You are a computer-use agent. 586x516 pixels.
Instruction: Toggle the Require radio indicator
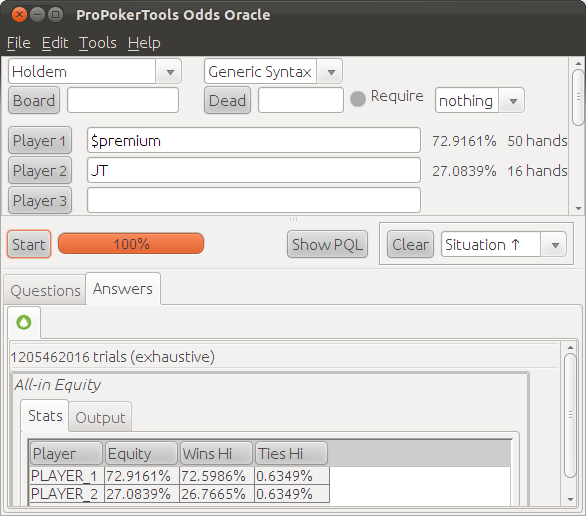(x=358, y=99)
